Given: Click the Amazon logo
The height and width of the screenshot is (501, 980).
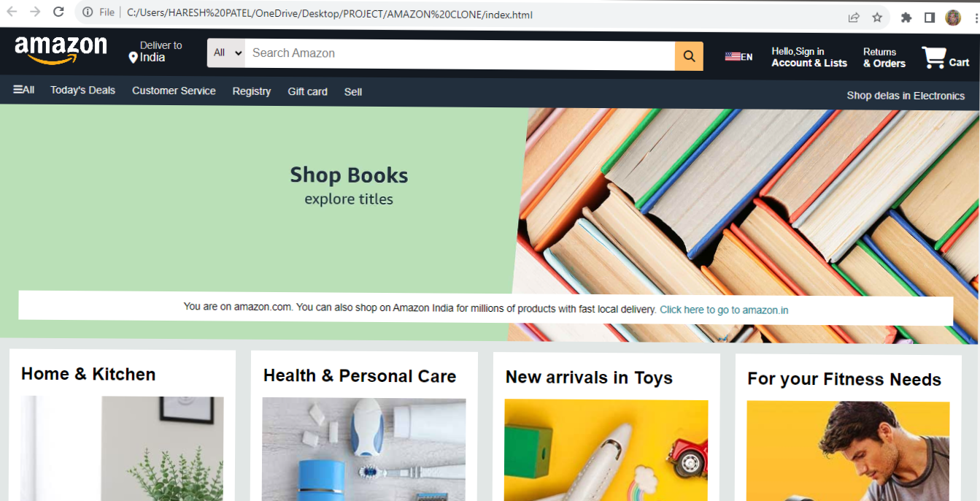Looking at the screenshot, I should coord(61,51).
